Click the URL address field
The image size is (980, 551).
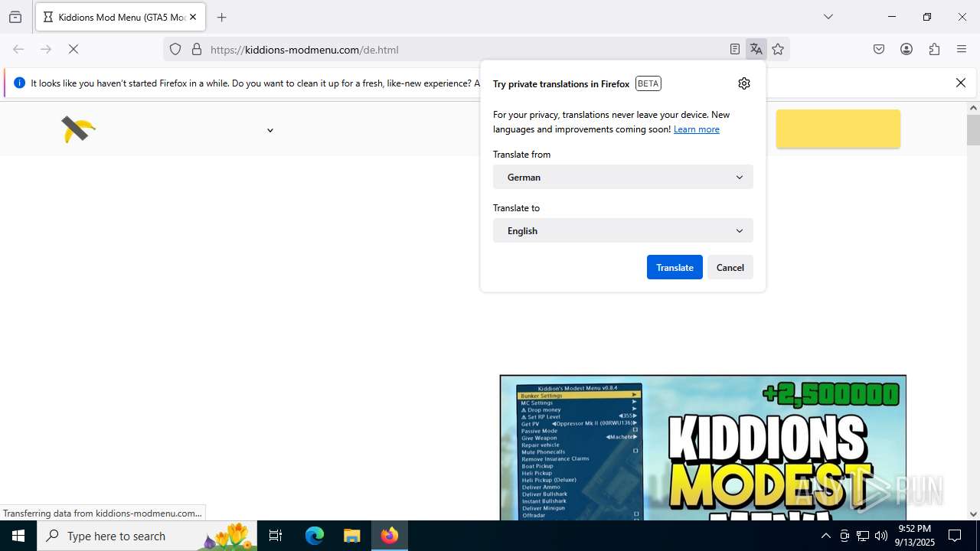click(x=465, y=50)
